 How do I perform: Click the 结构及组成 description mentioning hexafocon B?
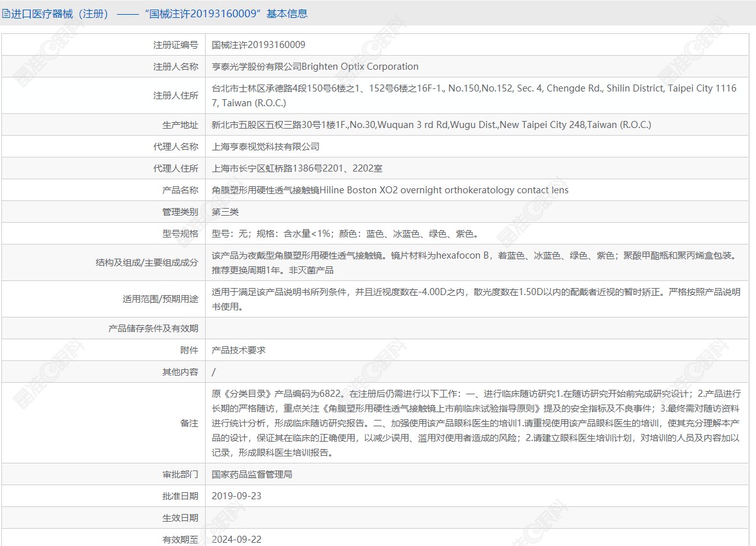[474, 262]
